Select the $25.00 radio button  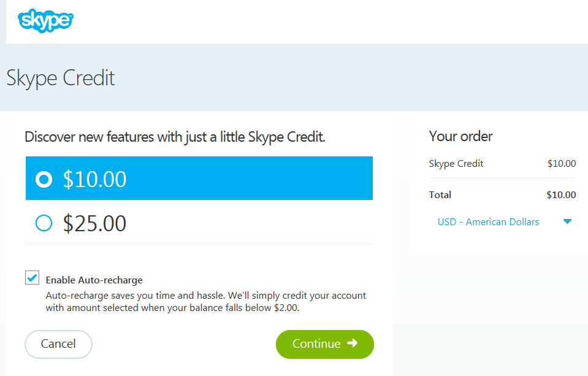tap(44, 223)
